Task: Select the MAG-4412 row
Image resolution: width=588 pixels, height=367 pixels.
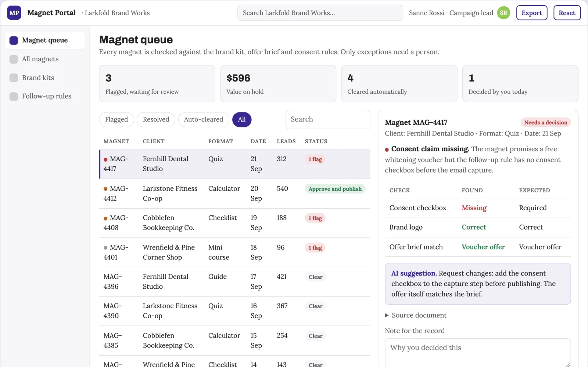Action: tap(235, 194)
